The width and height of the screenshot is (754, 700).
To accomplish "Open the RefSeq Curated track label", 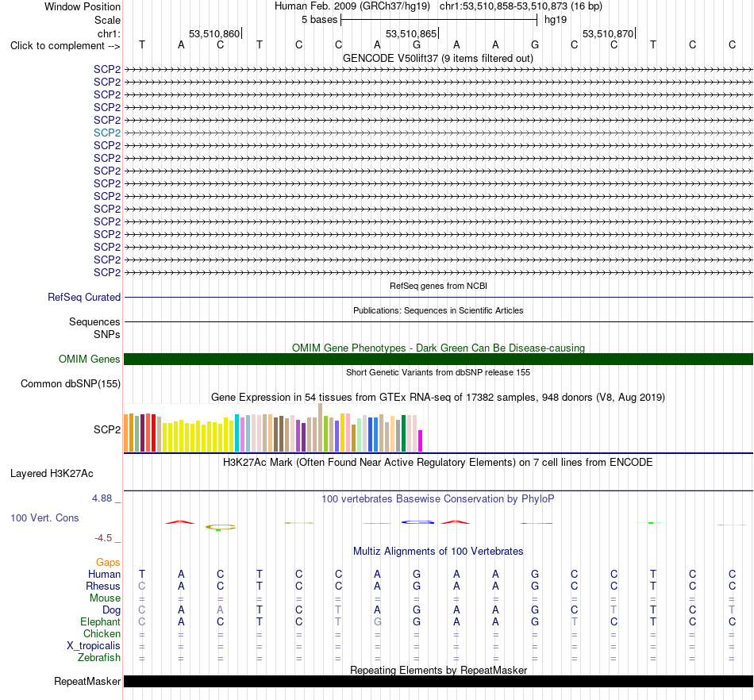I will (84, 297).
